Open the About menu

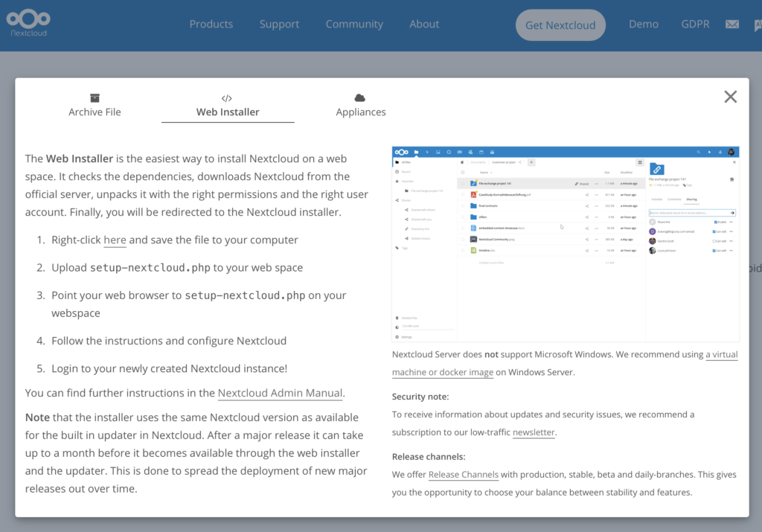coord(424,24)
